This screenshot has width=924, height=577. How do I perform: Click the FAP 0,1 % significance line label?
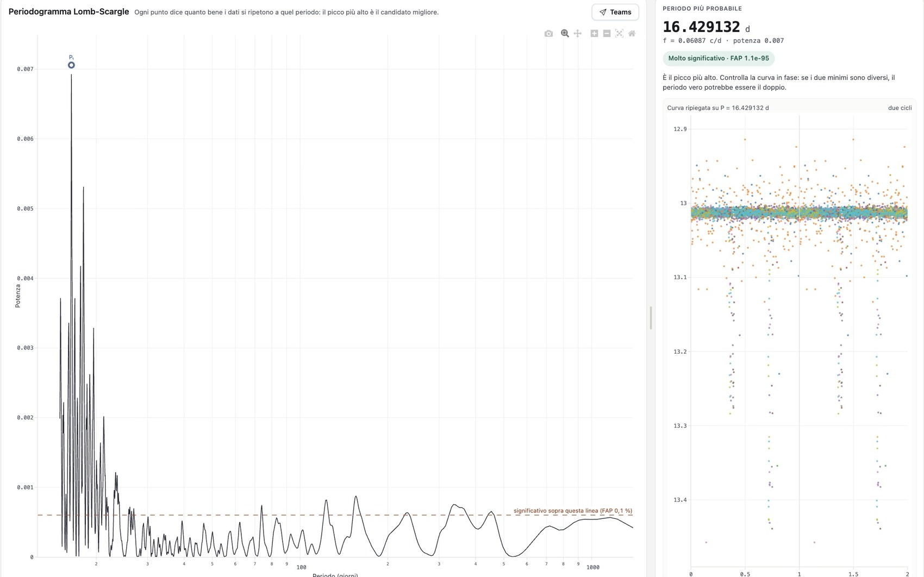pyautogui.click(x=573, y=511)
